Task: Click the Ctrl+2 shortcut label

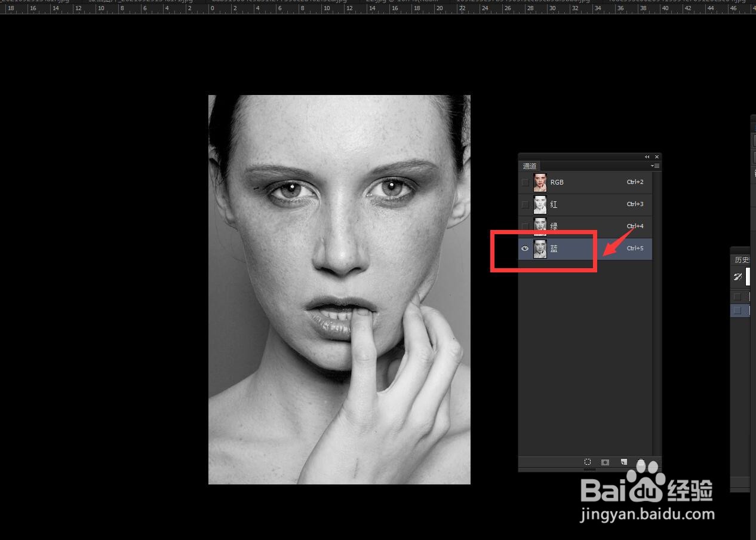Action: (x=635, y=182)
